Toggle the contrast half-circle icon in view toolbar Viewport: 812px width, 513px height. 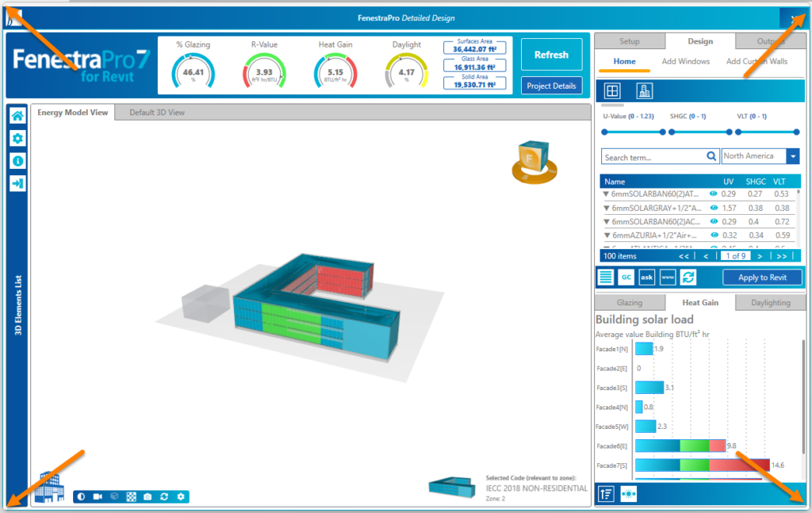(x=82, y=496)
